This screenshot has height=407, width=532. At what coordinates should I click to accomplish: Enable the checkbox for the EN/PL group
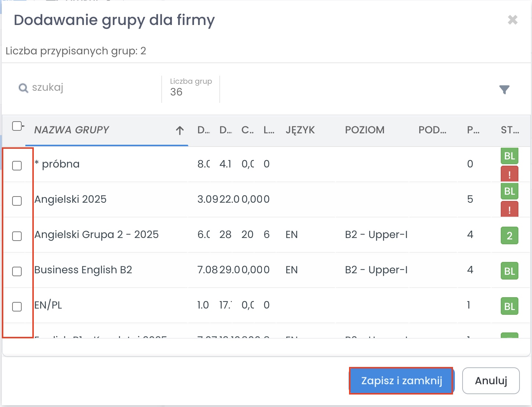coord(17,307)
